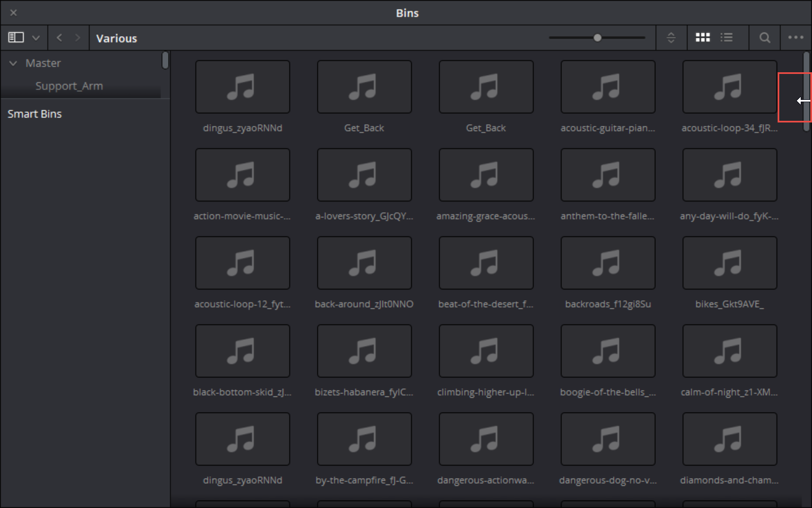Image resolution: width=812 pixels, height=508 pixels.
Task: Select the acoustic-loop-12 clip thumbnail
Action: point(242,263)
